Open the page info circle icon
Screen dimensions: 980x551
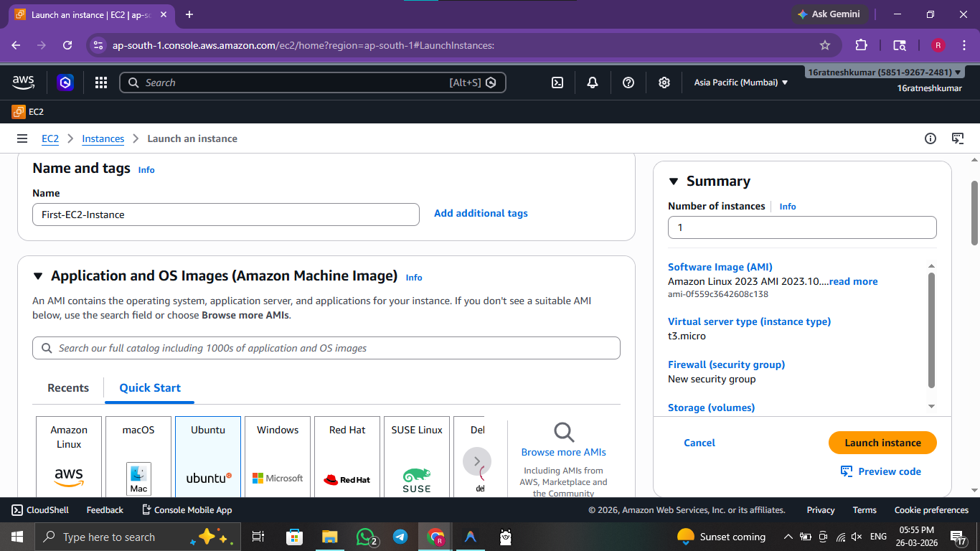pyautogui.click(x=930, y=138)
